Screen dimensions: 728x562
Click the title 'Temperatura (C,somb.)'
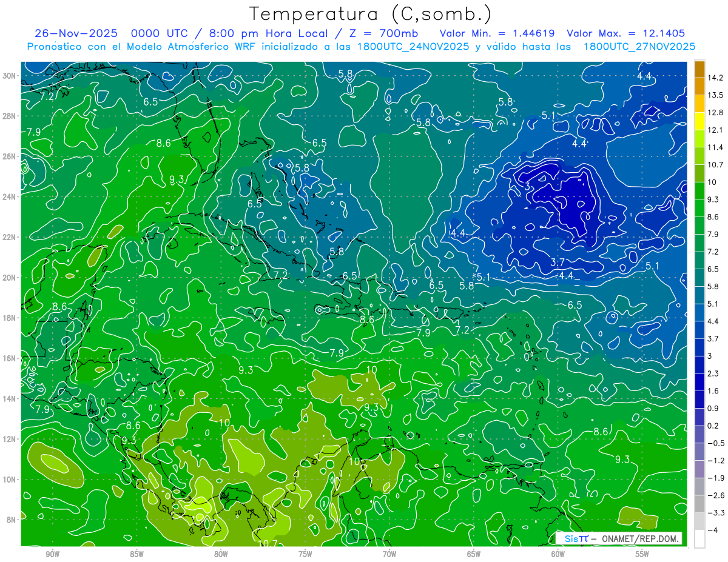tap(371, 14)
